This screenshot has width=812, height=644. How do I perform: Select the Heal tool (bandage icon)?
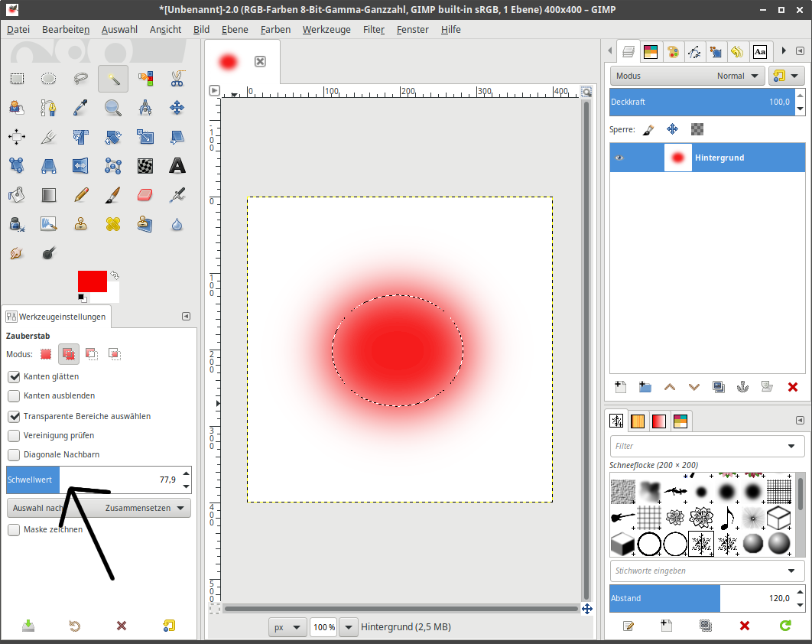[113, 224]
